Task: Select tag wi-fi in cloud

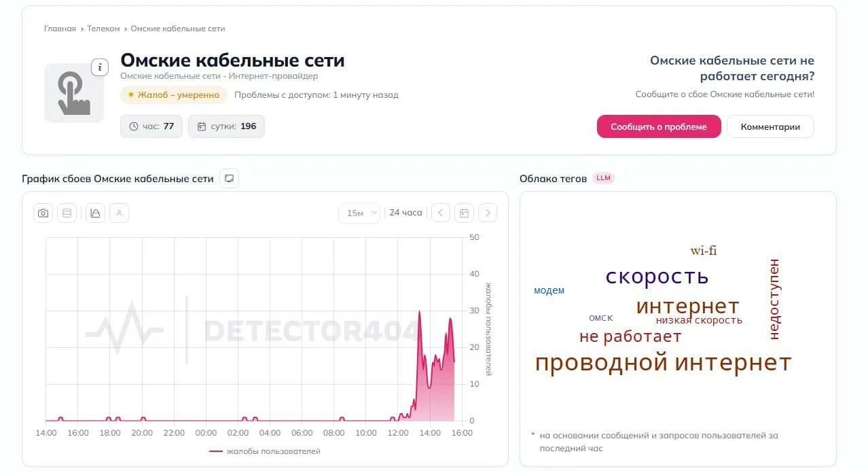Action: (704, 251)
